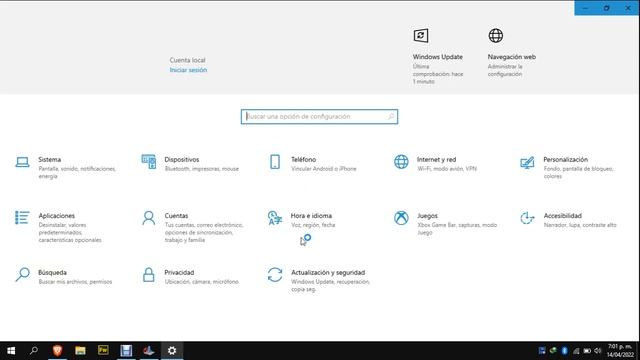640x360 pixels.
Task: Click the green tray icon beside Bluetooth
Action: pos(553,351)
